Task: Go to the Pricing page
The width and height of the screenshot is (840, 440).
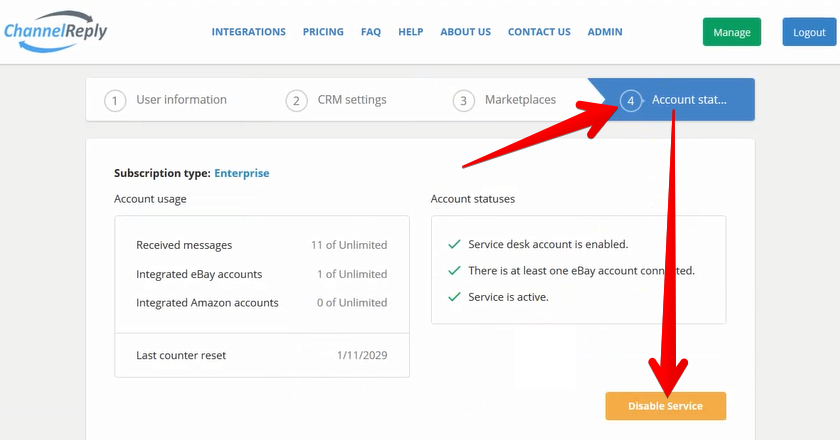Action: click(323, 32)
